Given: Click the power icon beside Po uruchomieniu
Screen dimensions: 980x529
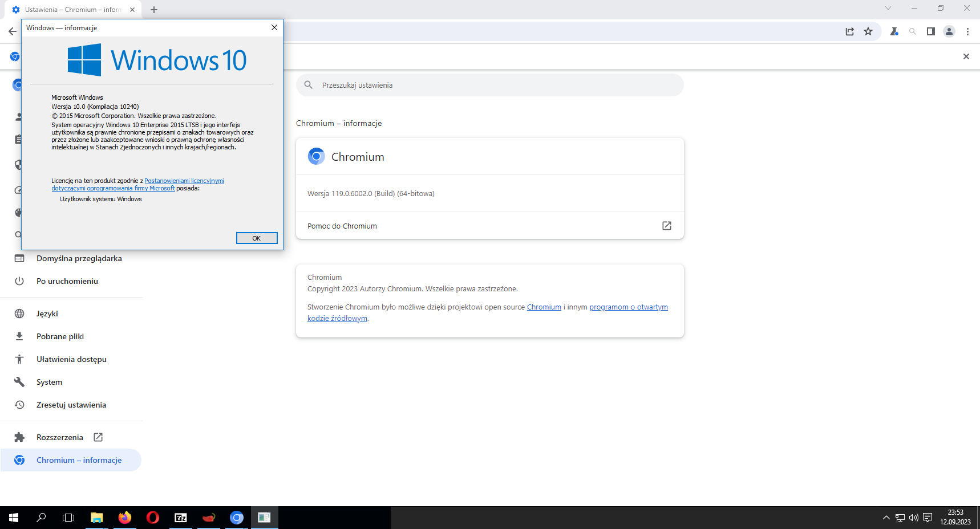Looking at the screenshot, I should click(x=19, y=281).
